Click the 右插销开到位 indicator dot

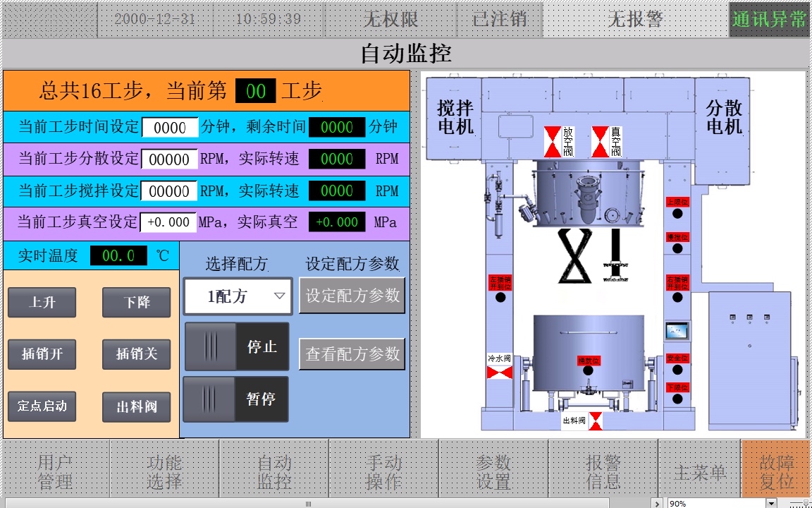point(677,298)
